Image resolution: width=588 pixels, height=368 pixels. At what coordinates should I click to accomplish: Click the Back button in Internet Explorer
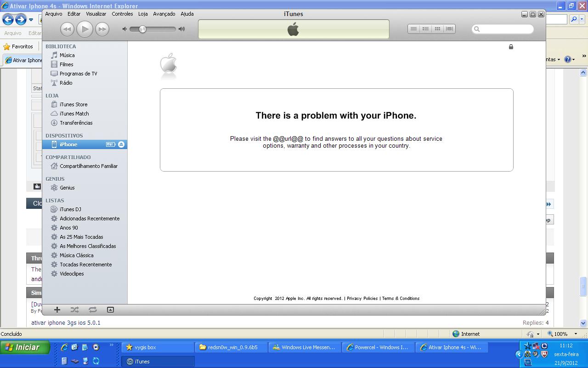click(x=8, y=19)
